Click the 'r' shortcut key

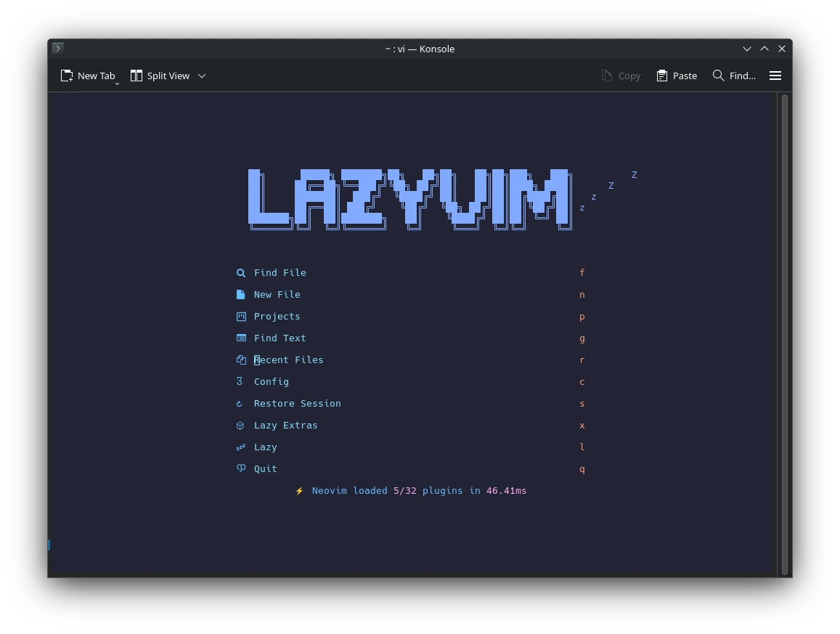click(x=582, y=360)
